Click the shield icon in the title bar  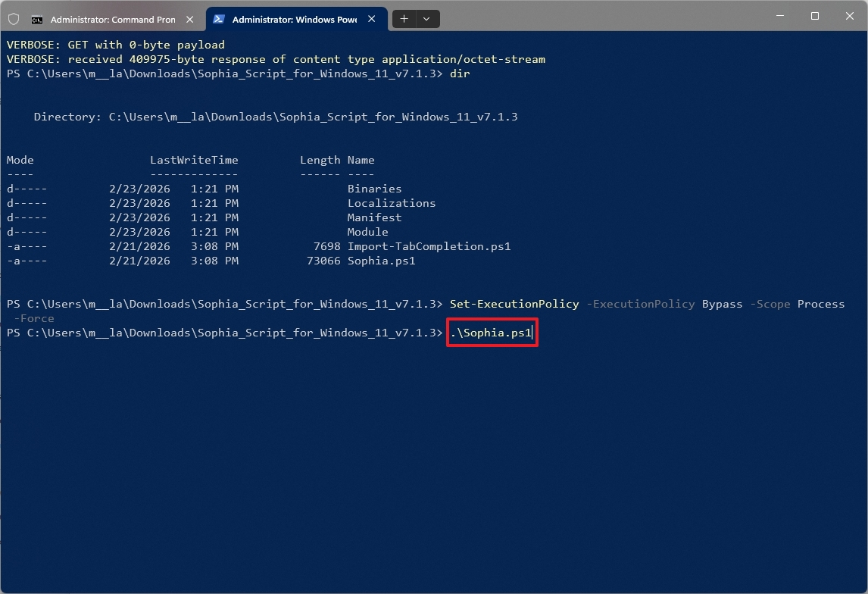click(14, 18)
